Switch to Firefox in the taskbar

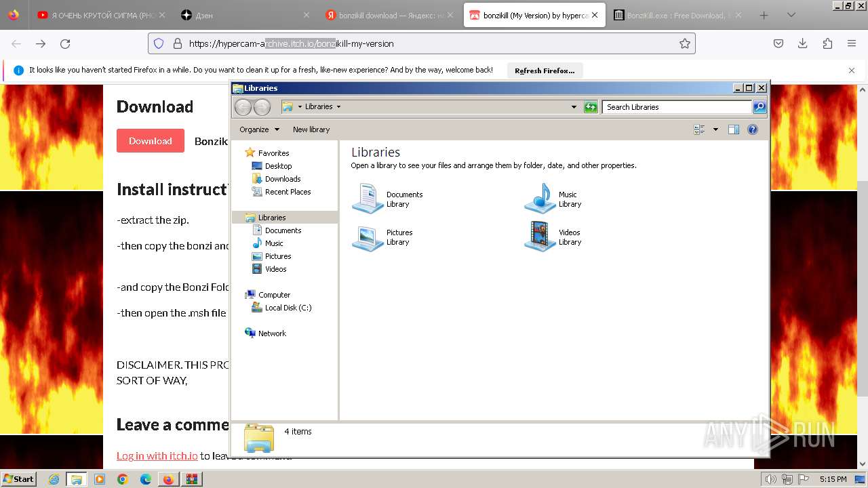[x=168, y=479]
